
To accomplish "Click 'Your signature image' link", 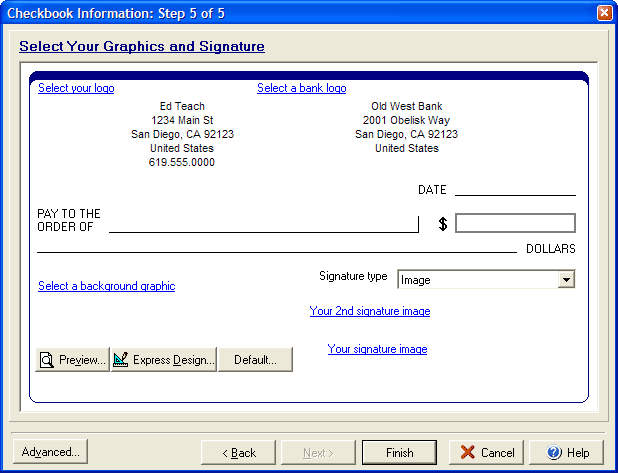I will click(377, 349).
